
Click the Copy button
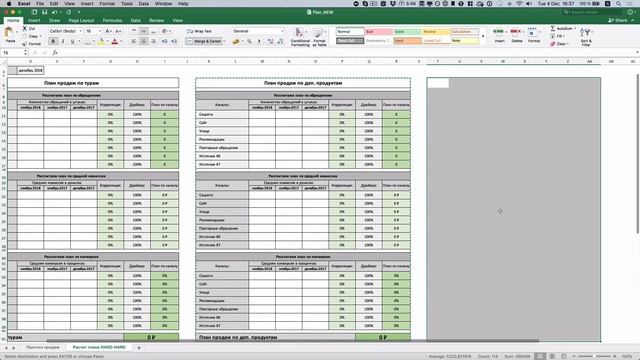[x=31, y=36]
